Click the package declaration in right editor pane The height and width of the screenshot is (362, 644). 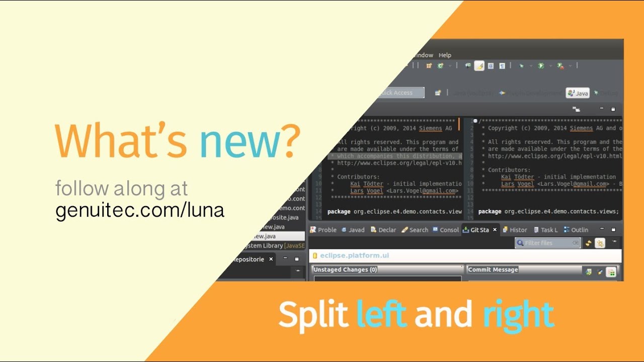click(548, 212)
